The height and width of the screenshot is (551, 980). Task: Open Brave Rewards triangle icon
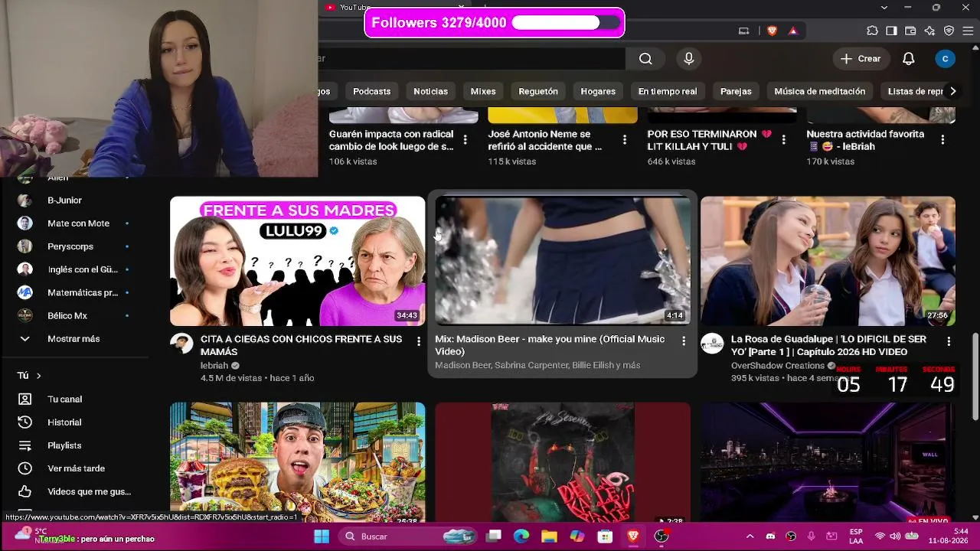click(x=793, y=31)
